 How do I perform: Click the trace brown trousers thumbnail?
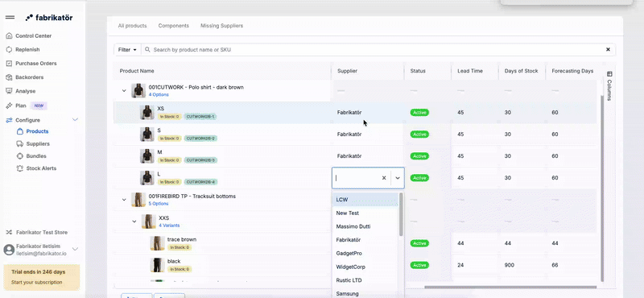click(x=157, y=243)
